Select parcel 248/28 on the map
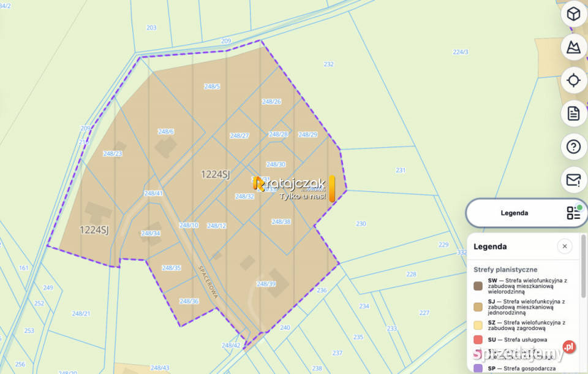This screenshot has height=374, width=588. coord(278,134)
